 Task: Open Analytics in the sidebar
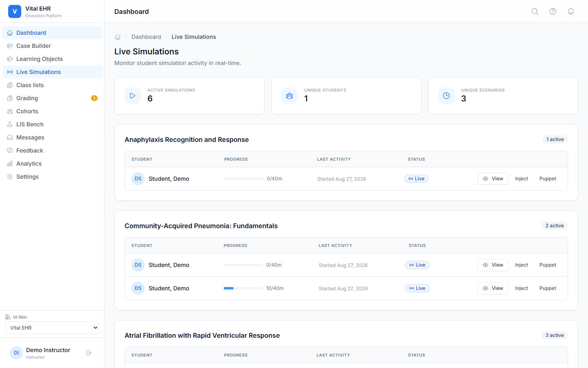(x=52, y=164)
